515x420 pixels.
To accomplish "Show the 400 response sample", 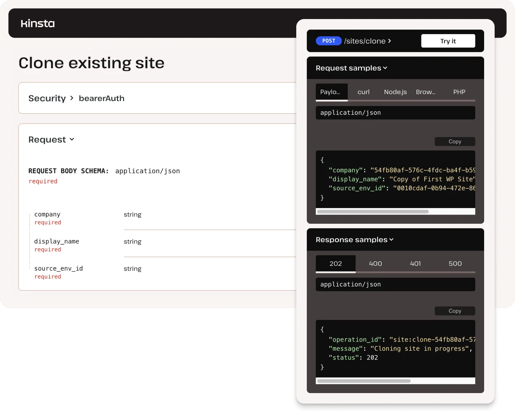I will (375, 264).
